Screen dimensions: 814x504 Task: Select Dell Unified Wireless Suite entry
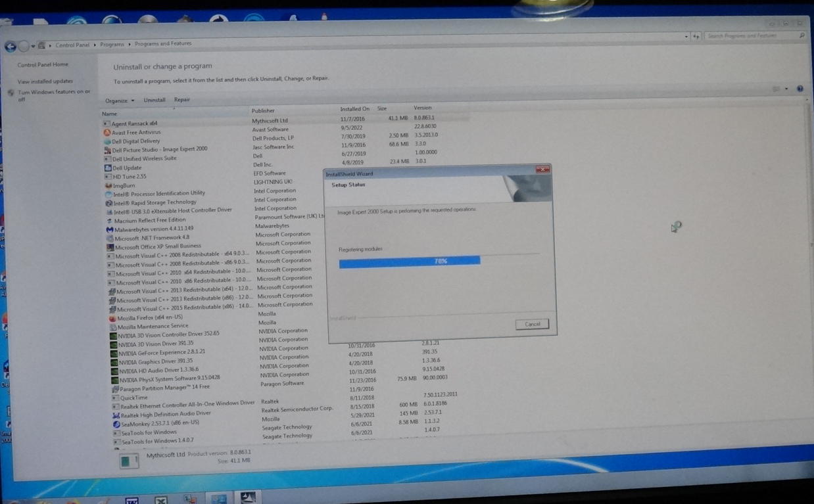click(144, 158)
